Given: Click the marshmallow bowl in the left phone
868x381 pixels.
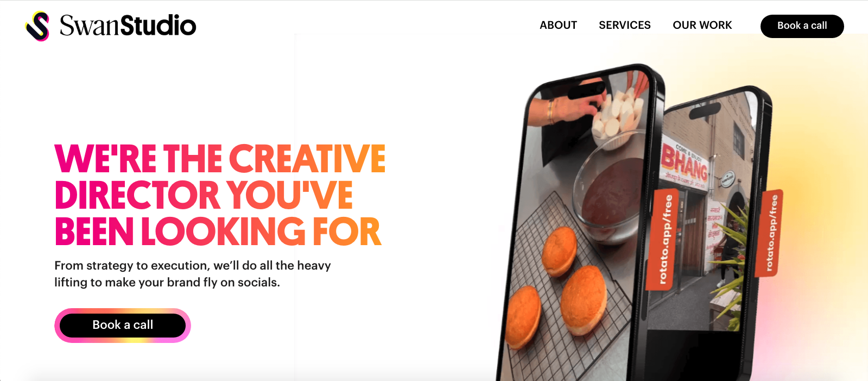Looking at the screenshot, I should coord(619,121).
